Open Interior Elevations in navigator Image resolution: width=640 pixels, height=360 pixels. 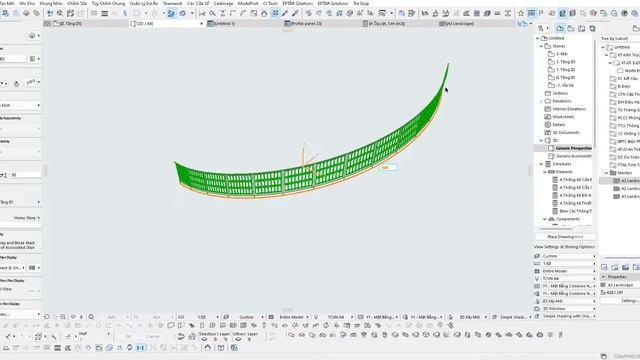pos(569,109)
